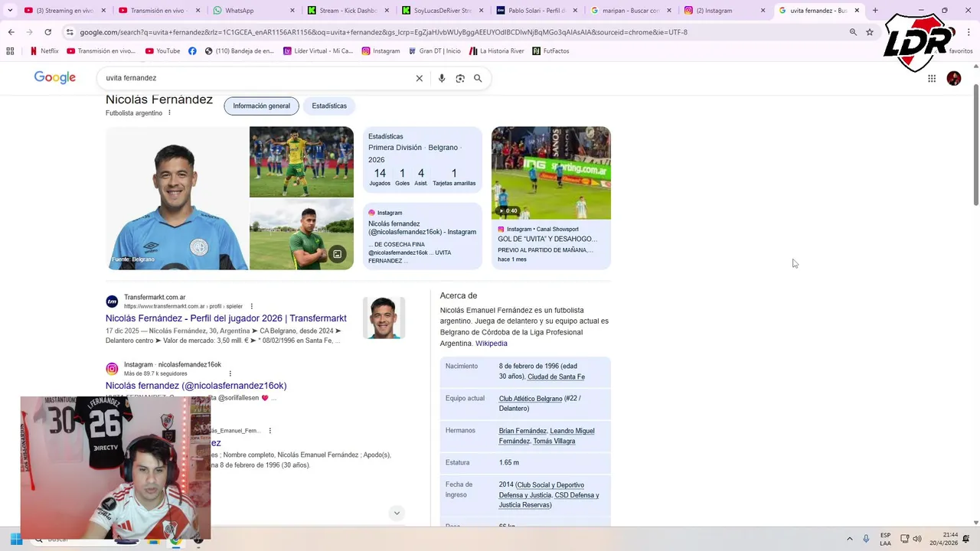Image resolution: width=980 pixels, height=551 pixels.
Task: Open the Belgrano portrait photo of Nicolás Fernández
Action: point(177,198)
